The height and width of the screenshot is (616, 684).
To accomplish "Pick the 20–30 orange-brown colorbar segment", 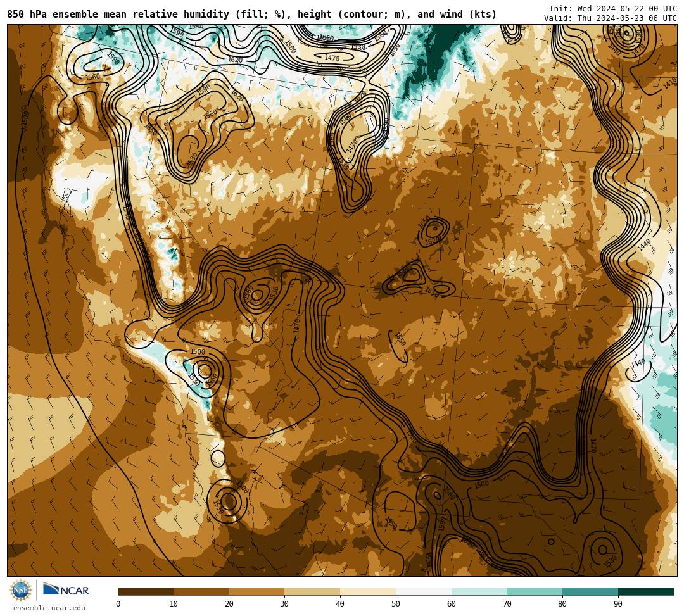I will click(x=257, y=591).
